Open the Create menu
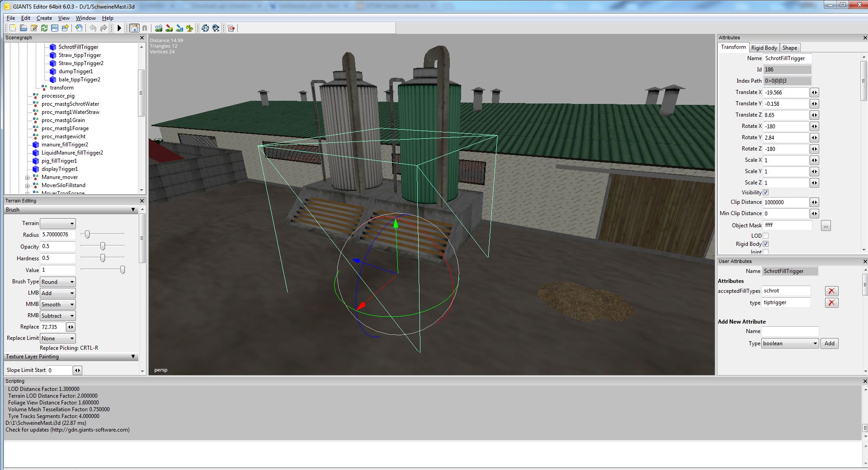This screenshot has width=868, height=470. pos(44,18)
